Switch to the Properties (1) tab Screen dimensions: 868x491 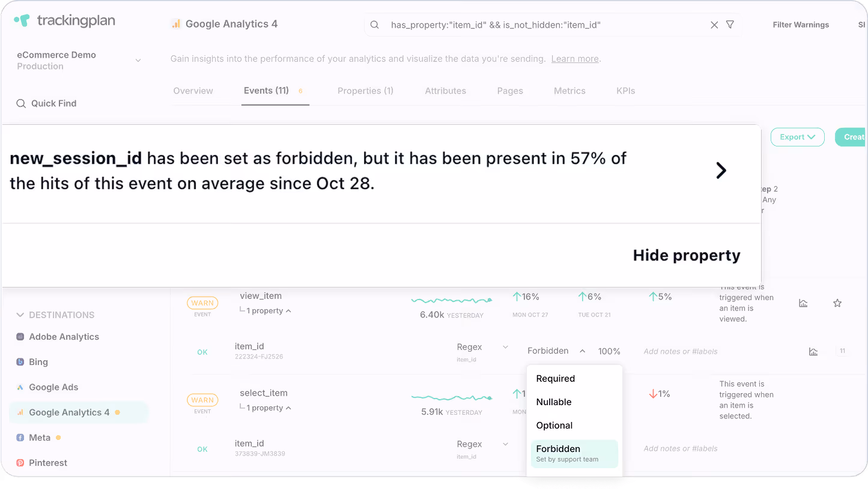point(365,91)
